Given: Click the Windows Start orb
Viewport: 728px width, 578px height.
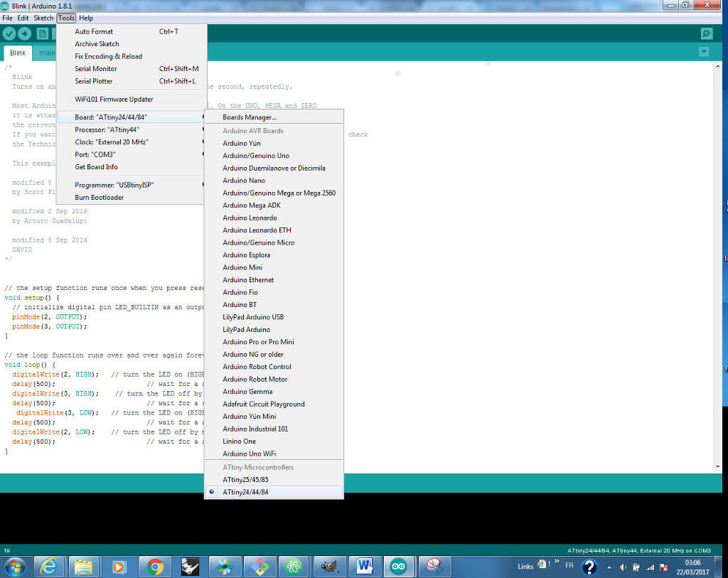Looking at the screenshot, I should (14, 567).
